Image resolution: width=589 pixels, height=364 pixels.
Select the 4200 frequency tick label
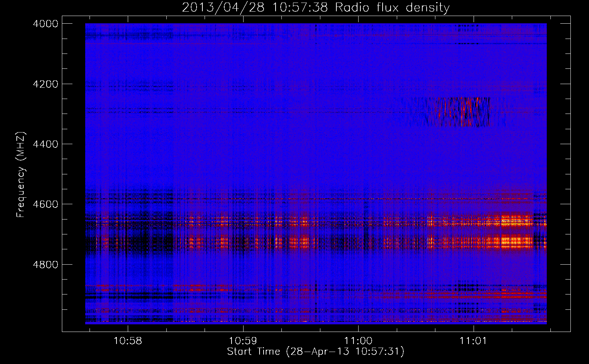46,84
